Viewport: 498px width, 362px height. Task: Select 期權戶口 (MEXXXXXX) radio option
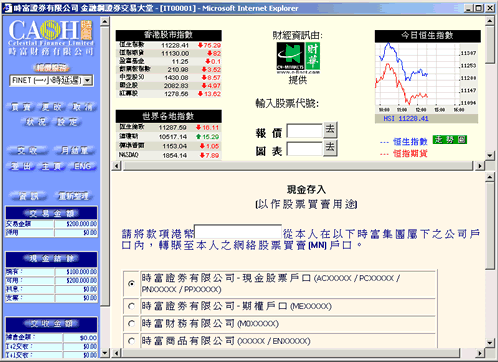coord(132,306)
